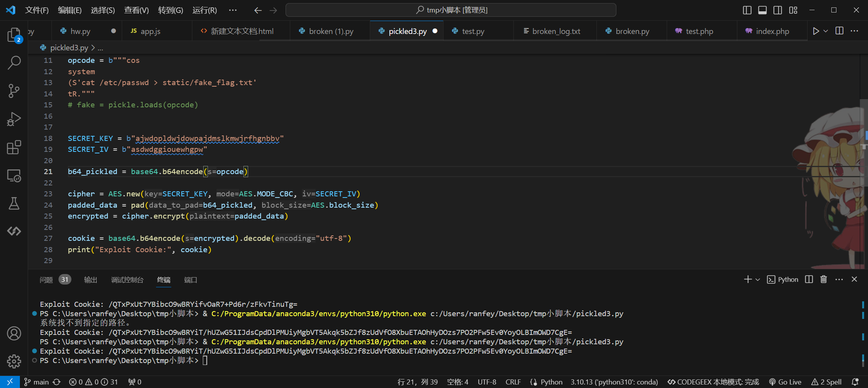Screen dimensions: 868x388
Task: Click unsaved dot on pickled3.py tab
Action: coord(435,31)
